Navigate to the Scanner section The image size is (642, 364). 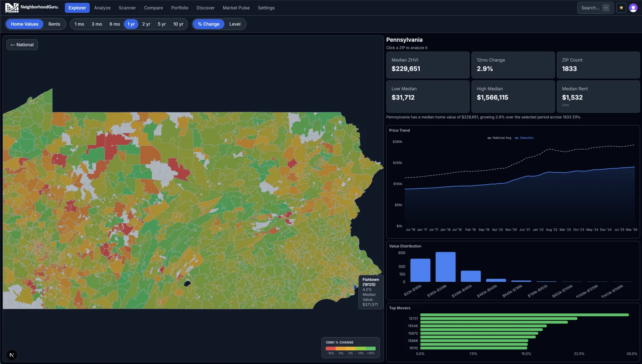127,8
